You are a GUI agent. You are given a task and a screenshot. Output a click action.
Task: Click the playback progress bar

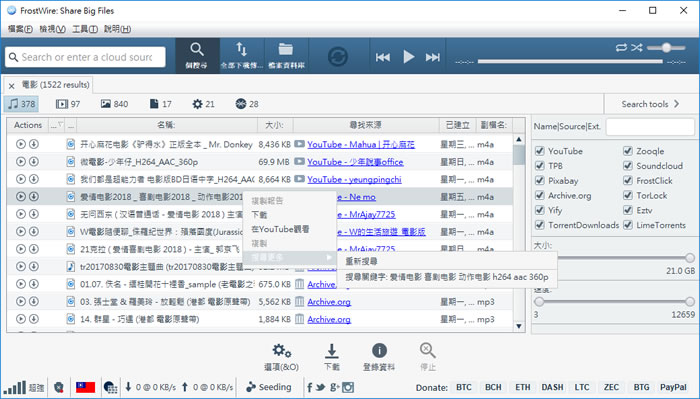click(570, 61)
